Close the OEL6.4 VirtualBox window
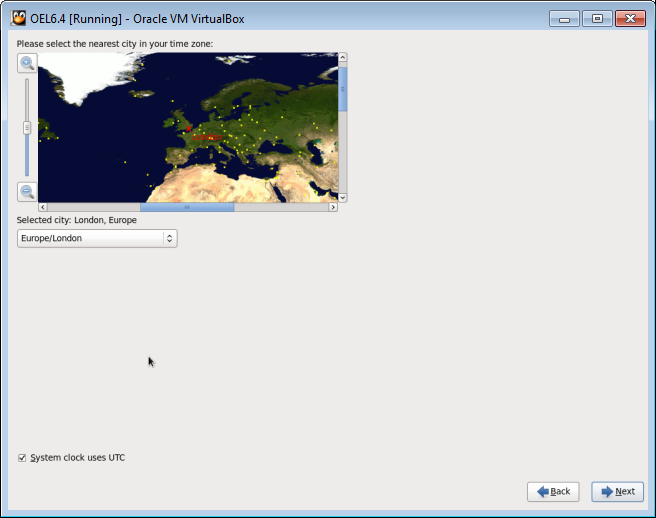The height and width of the screenshot is (518, 656). [x=630, y=19]
